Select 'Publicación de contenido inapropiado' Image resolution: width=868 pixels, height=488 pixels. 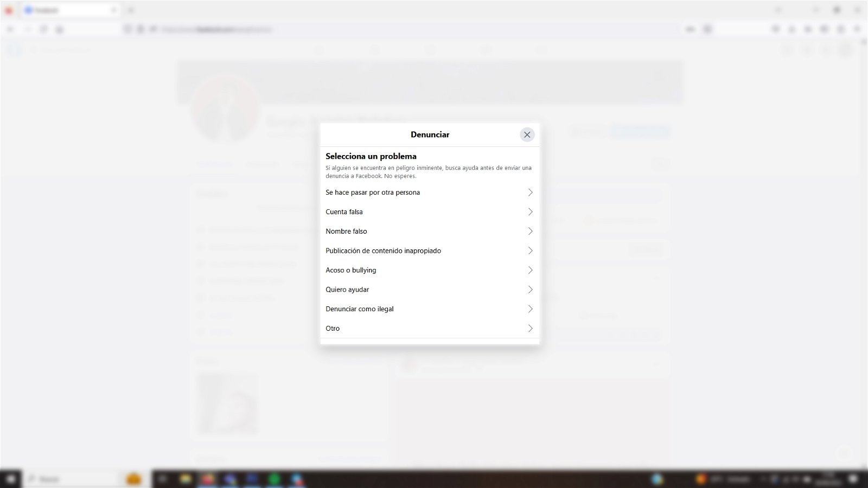click(x=430, y=251)
